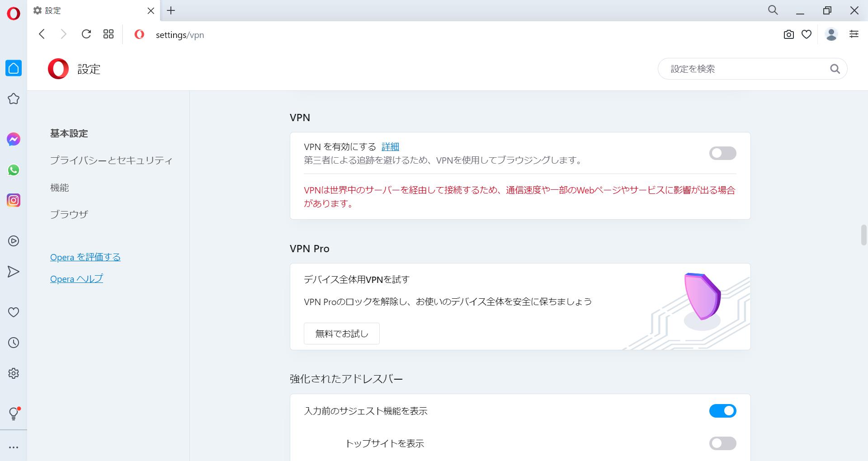Open the VPN 詳細 link
Image resolution: width=868 pixels, height=461 pixels.
(391, 146)
